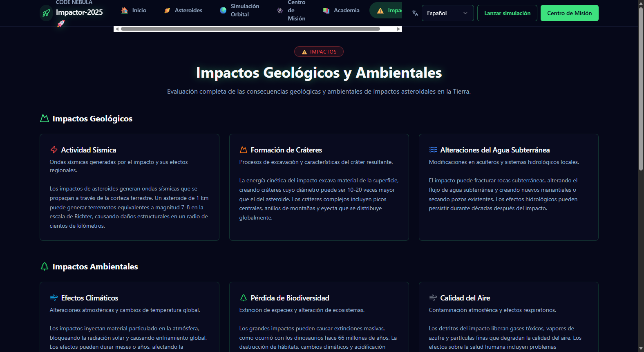This screenshot has width=644, height=352.
Task: Click the Centro de Misión nav item
Action: (291, 10)
